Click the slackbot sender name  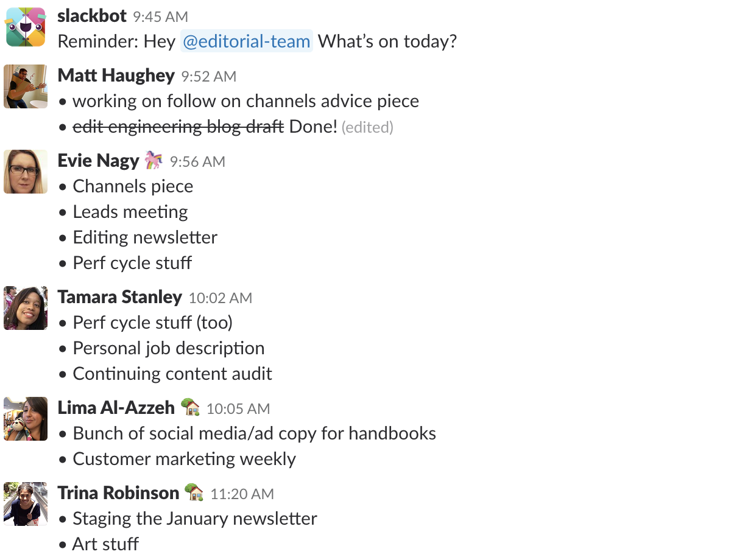tap(92, 16)
